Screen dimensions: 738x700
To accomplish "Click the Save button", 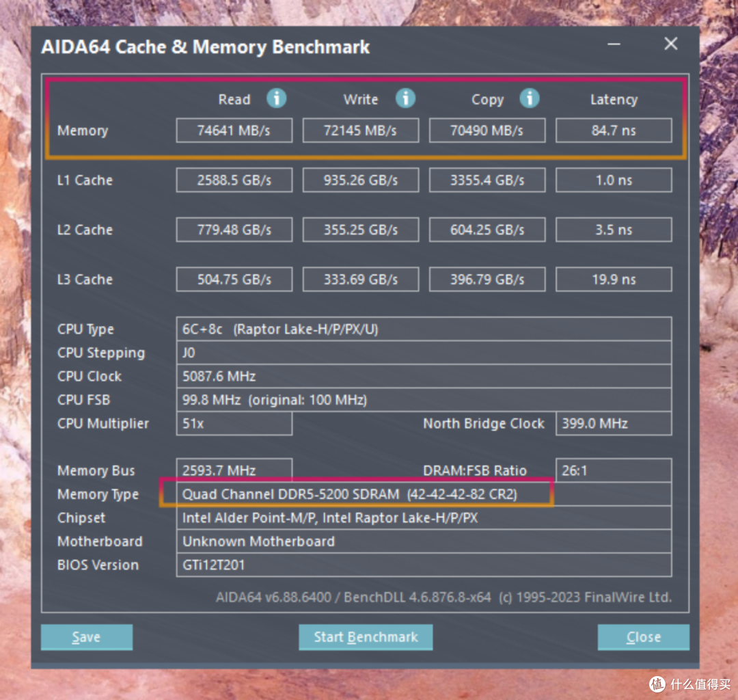I will (87, 637).
